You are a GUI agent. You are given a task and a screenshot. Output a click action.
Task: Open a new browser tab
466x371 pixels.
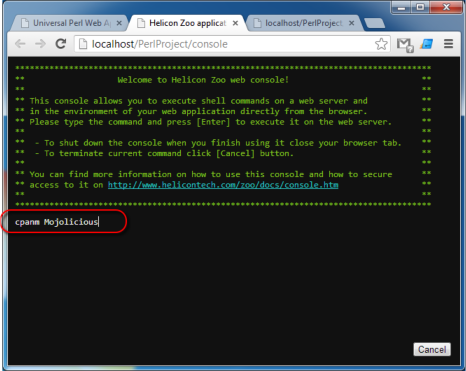pyautogui.click(x=375, y=23)
